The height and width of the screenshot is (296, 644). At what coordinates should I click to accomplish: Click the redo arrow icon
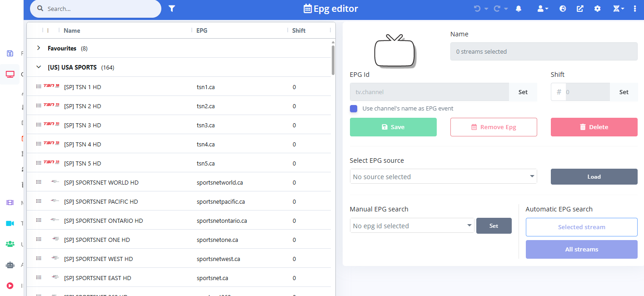[x=497, y=8]
